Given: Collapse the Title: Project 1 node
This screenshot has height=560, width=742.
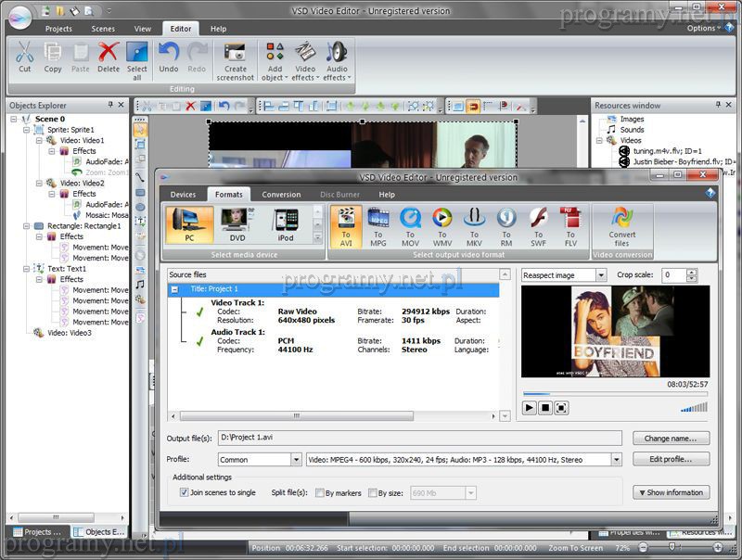Looking at the screenshot, I should coord(175,289).
